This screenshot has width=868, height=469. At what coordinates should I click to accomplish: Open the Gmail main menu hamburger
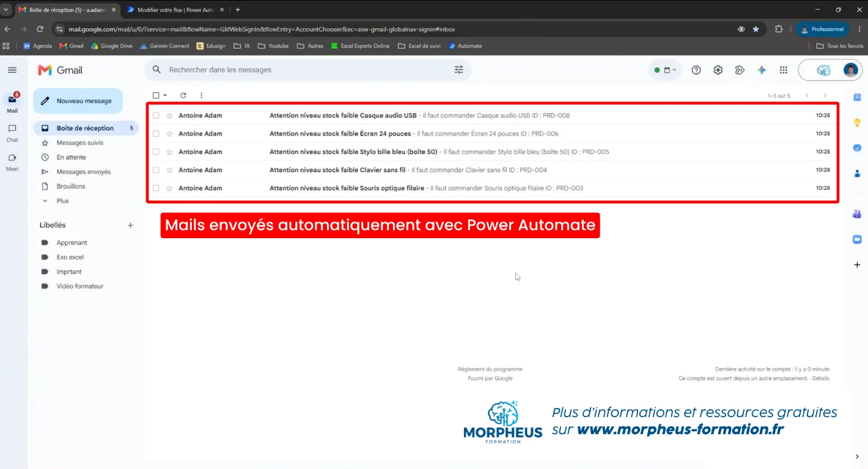pyautogui.click(x=12, y=70)
